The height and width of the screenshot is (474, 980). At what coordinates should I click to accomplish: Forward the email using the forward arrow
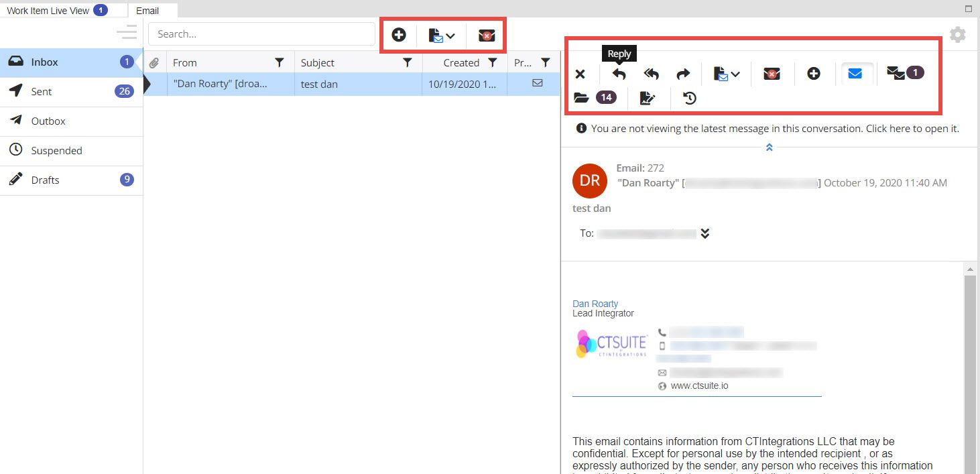coord(682,74)
